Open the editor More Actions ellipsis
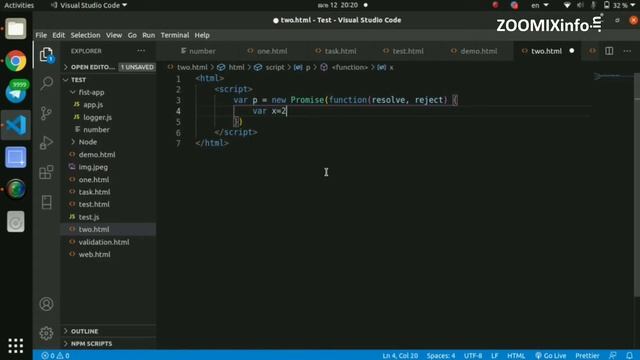 627,51
